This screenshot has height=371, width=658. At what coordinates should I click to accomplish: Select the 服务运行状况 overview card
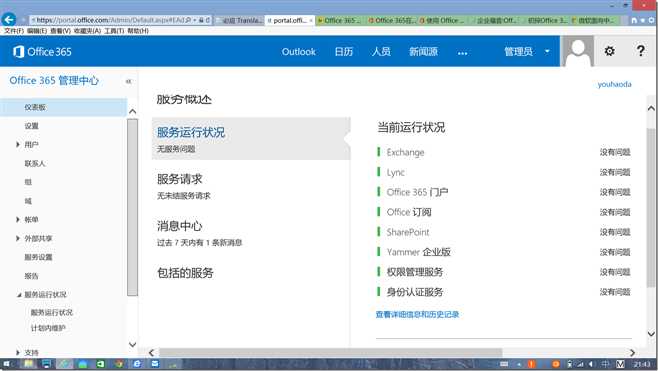[251, 138]
